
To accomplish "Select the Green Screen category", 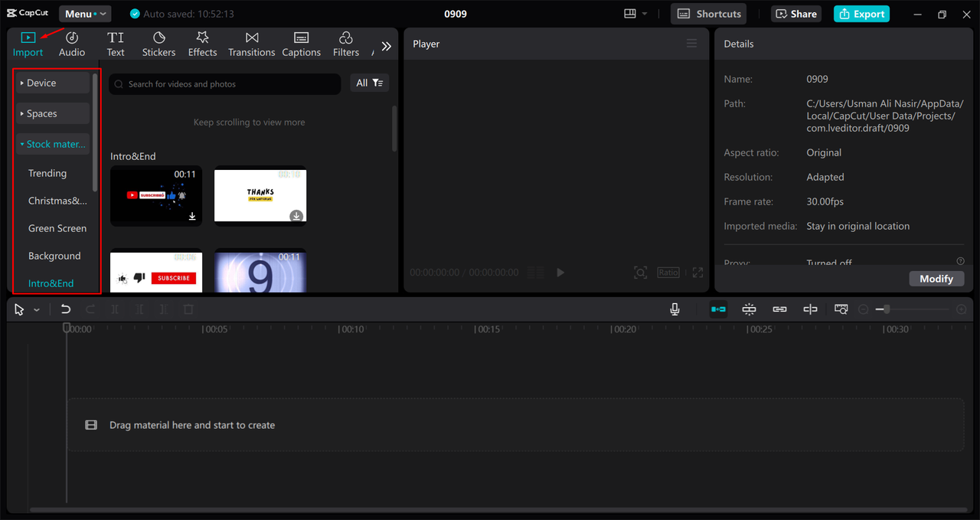I will tap(57, 228).
